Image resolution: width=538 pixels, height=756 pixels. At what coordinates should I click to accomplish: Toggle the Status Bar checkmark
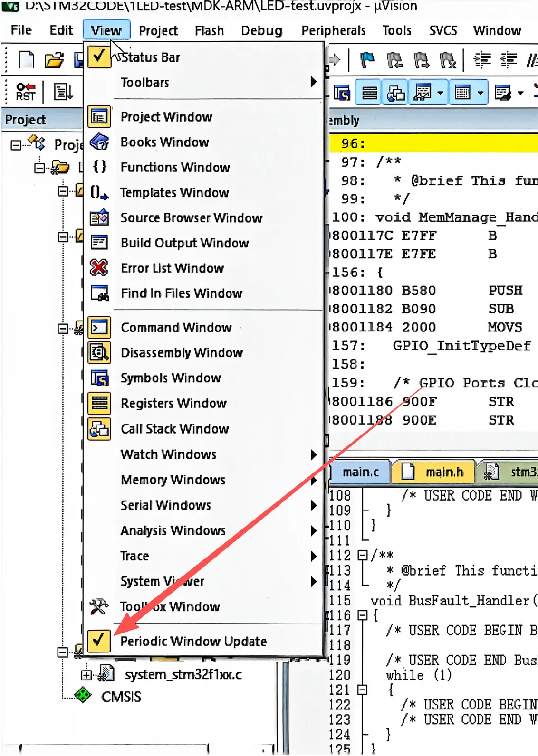tap(99, 57)
